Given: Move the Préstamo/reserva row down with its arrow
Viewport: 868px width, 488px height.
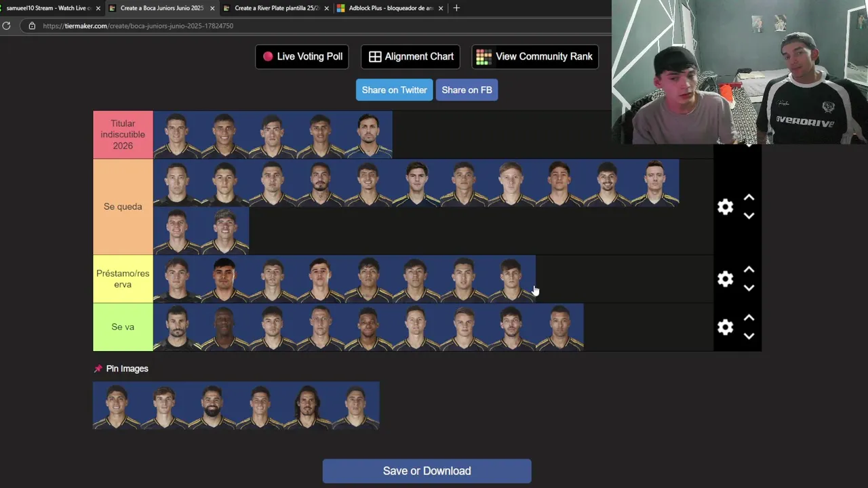Looking at the screenshot, I should (749, 287).
